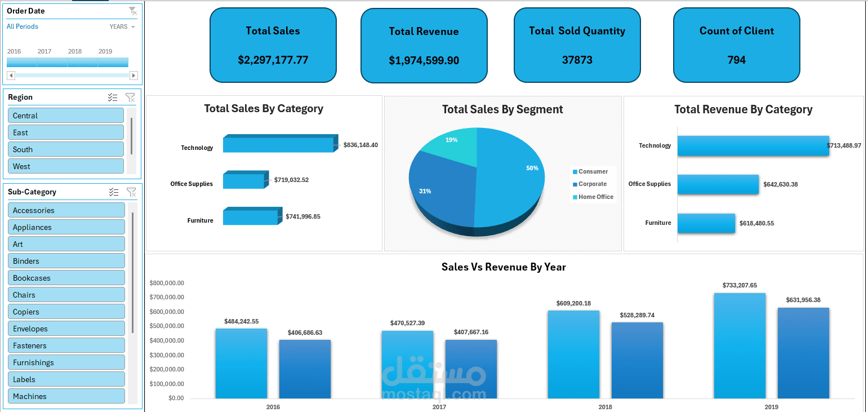Clear filter on the Region slicer
This screenshot has width=868, height=412.
point(131,98)
